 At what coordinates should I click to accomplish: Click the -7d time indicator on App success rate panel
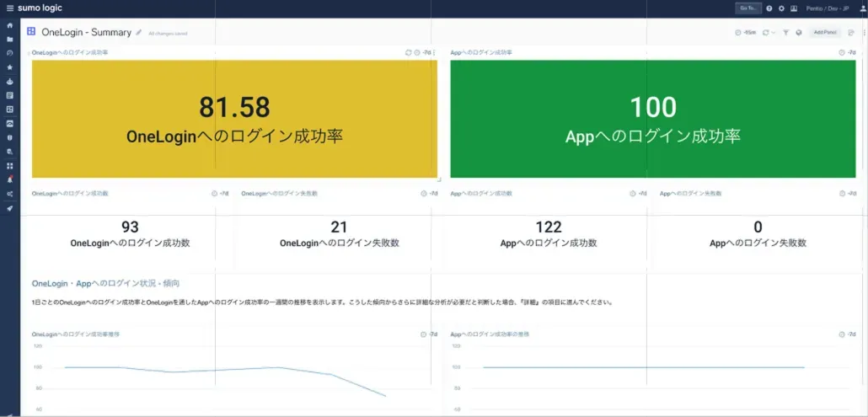(x=850, y=52)
